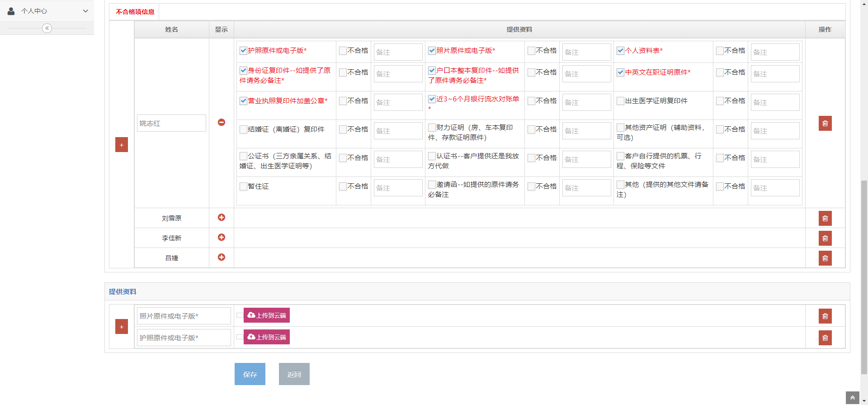The image size is (868, 405).
Task: Uncheck 个人资料表 checkbox
Action: pyautogui.click(x=620, y=51)
